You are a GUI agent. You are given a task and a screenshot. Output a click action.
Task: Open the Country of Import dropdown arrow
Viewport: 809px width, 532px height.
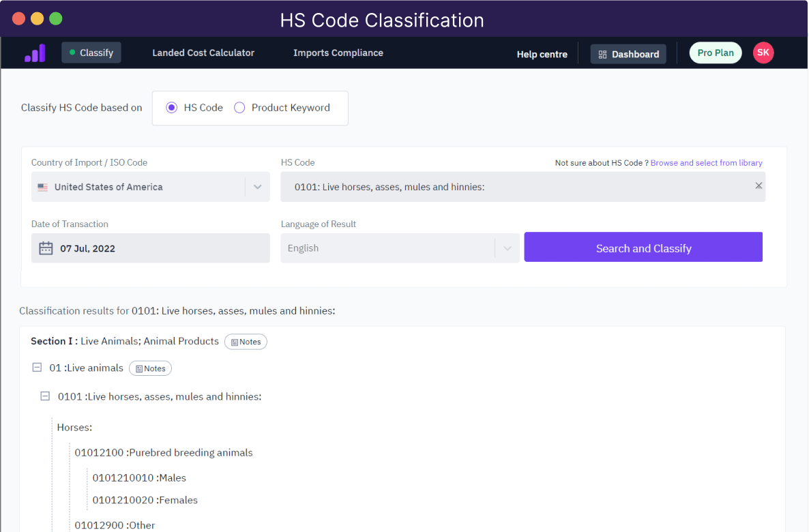click(257, 187)
